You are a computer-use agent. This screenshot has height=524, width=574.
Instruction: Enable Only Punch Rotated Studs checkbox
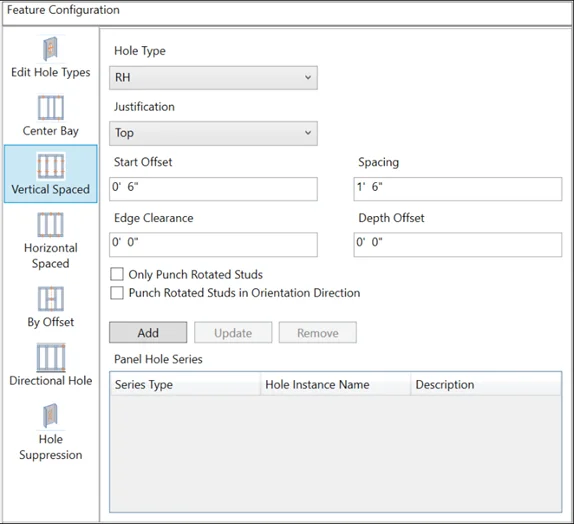click(117, 274)
